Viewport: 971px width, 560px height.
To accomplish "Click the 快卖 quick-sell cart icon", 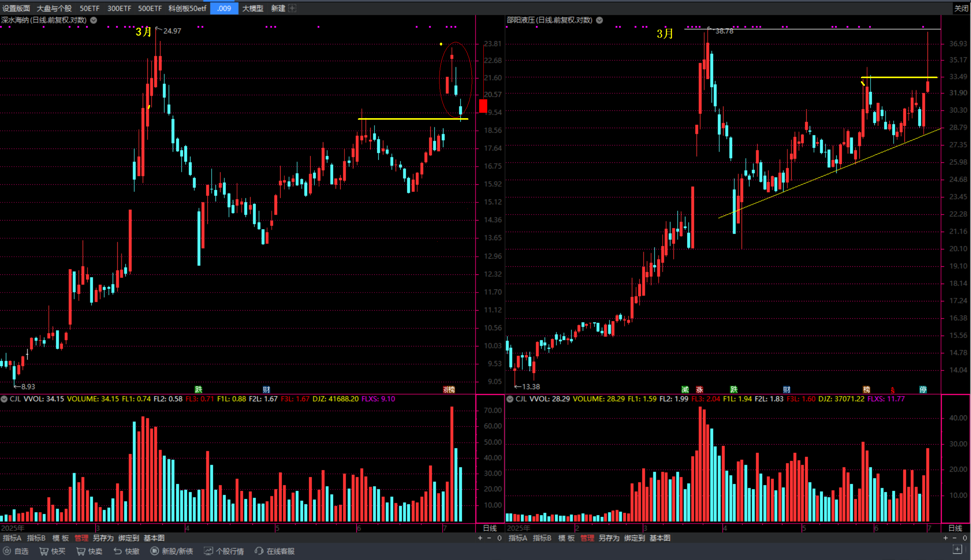I will point(80,551).
